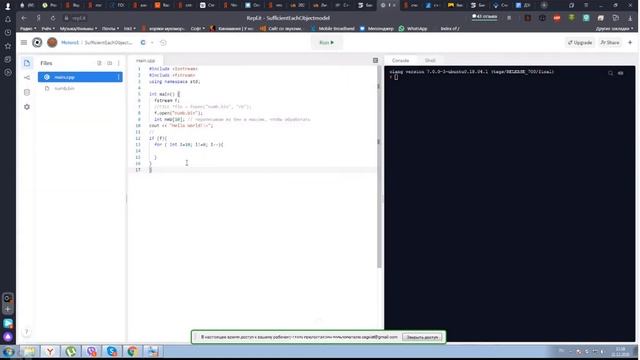Click the red ABP extension icon
Image resolution: width=640 pixels, height=360 pixels.
[x=557, y=18]
